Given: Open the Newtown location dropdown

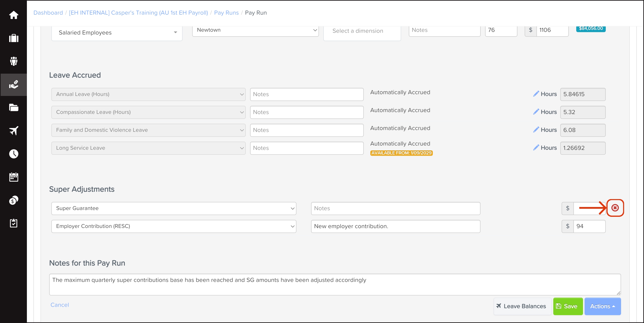Looking at the screenshot, I should [x=255, y=30].
